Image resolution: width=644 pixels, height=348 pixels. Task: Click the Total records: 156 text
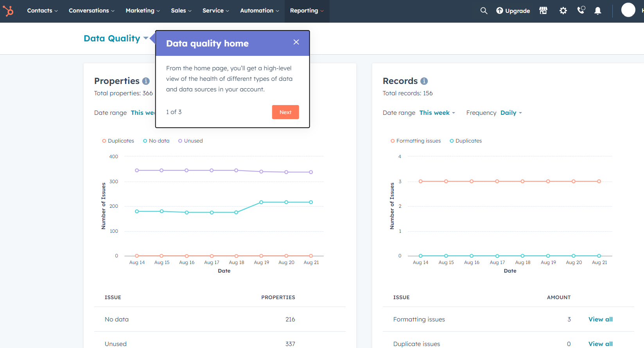pos(408,93)
